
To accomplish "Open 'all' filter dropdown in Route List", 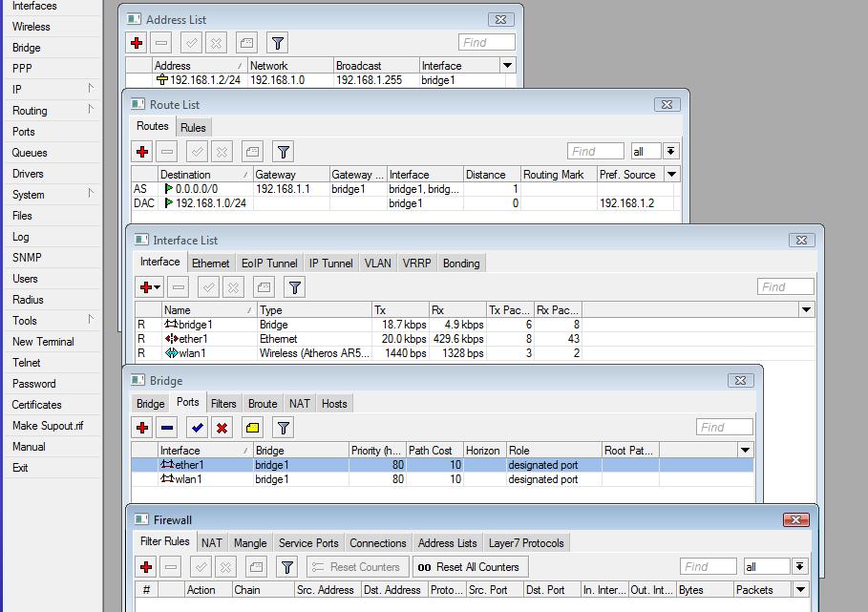I will tap(670, 151).
